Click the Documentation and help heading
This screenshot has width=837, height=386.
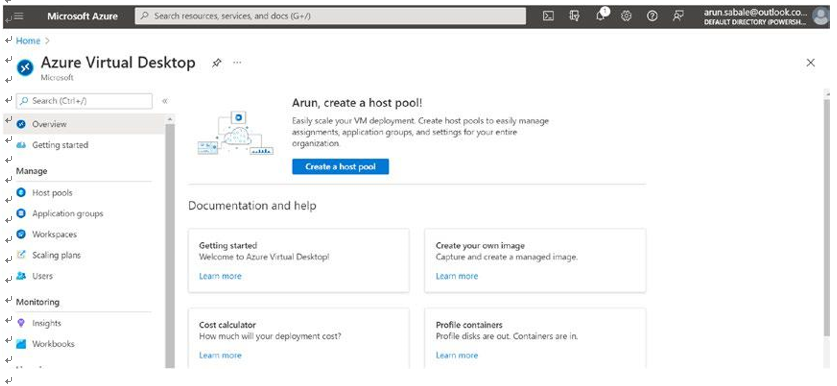(252, 206)
